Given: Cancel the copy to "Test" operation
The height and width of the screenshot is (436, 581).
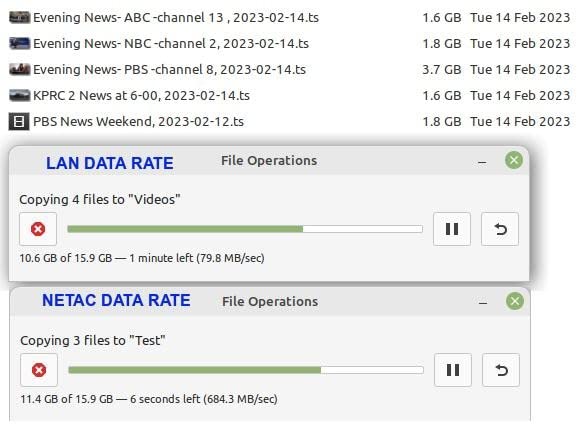Looking at the screenshot, I should click(39, 370).
